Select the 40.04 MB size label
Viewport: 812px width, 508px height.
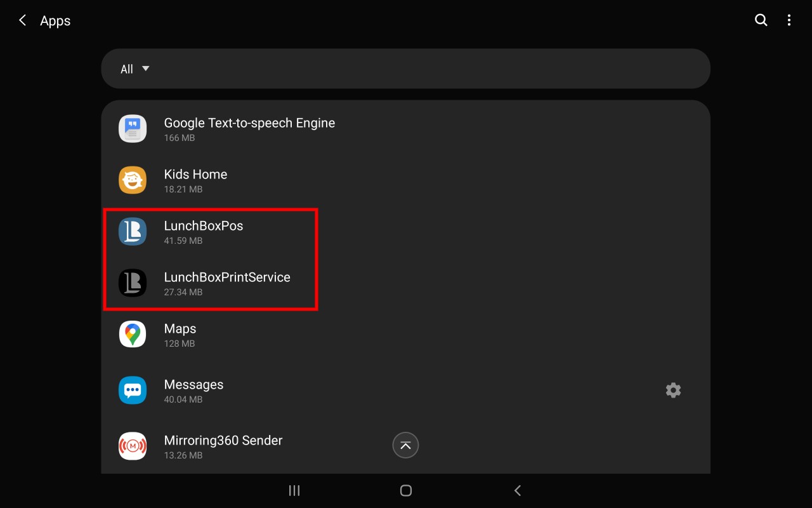(x=183, y=399)
